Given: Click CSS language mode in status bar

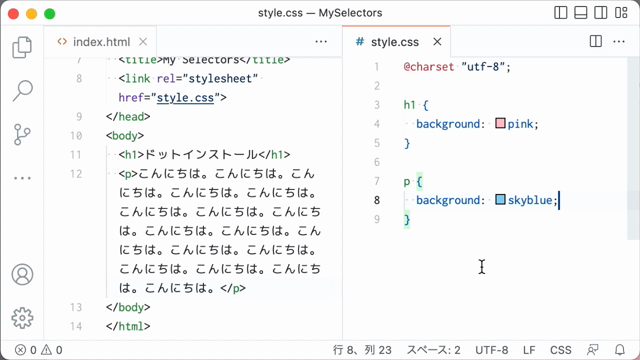Looking at the screenshot, I should click(x=560, y=350).
